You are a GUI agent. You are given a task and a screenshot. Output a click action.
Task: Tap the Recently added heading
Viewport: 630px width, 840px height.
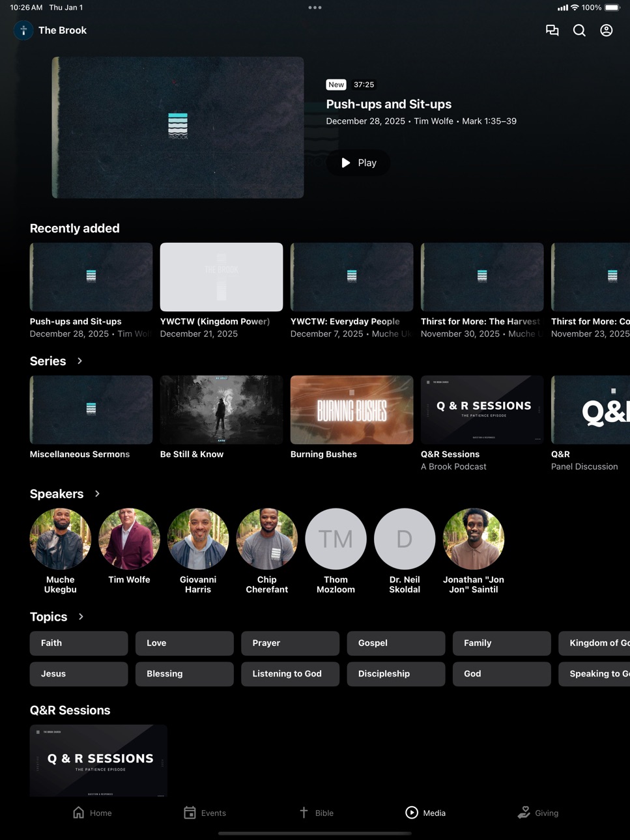pos(75,229)
